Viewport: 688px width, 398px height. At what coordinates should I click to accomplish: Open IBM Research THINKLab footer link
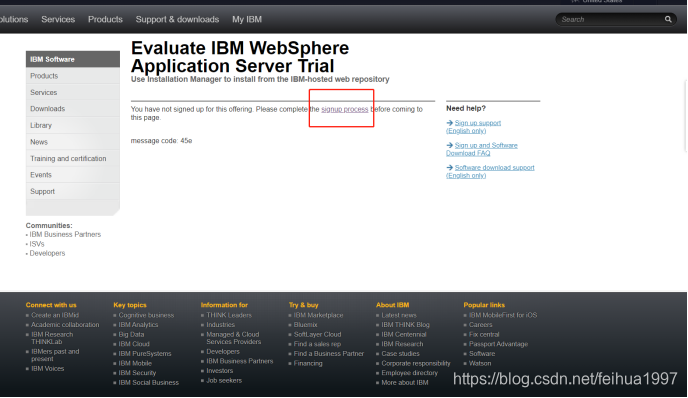pos(52,338)
